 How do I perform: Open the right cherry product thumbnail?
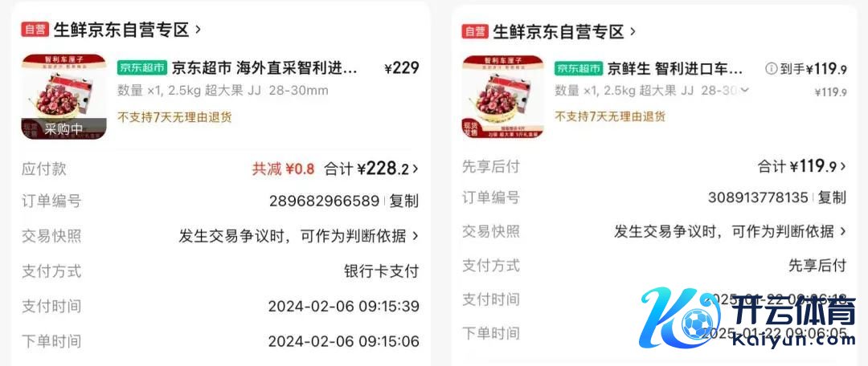(x=502, y=97)
